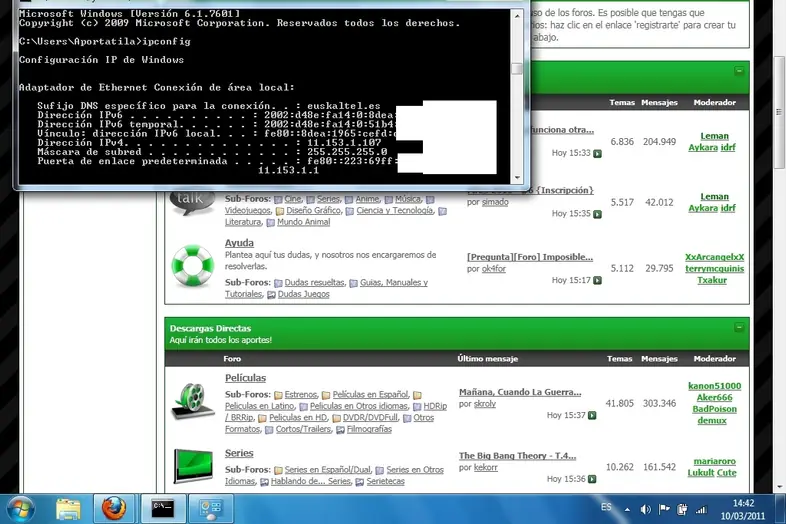This screenshot has width=786, height=524.
Task: Open the Dudas resueltas sub-forum
Action: pyautogui.click(x=314, y=283)
